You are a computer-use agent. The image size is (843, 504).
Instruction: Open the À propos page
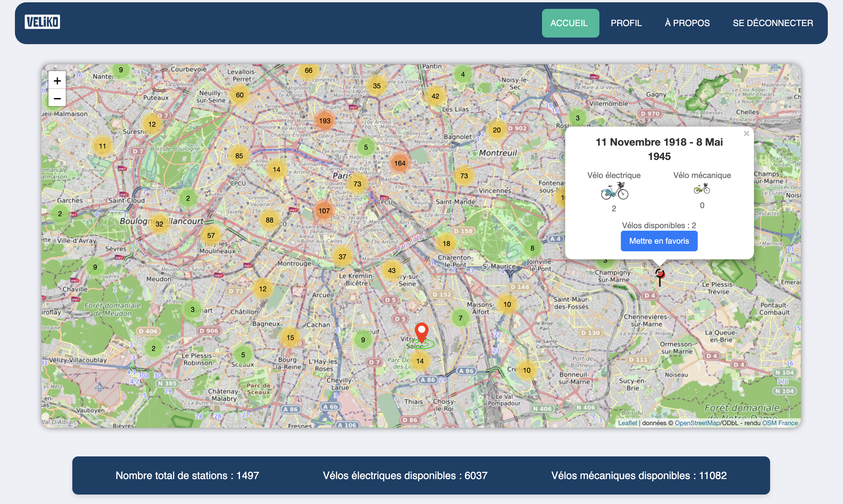tap(687, 23)
